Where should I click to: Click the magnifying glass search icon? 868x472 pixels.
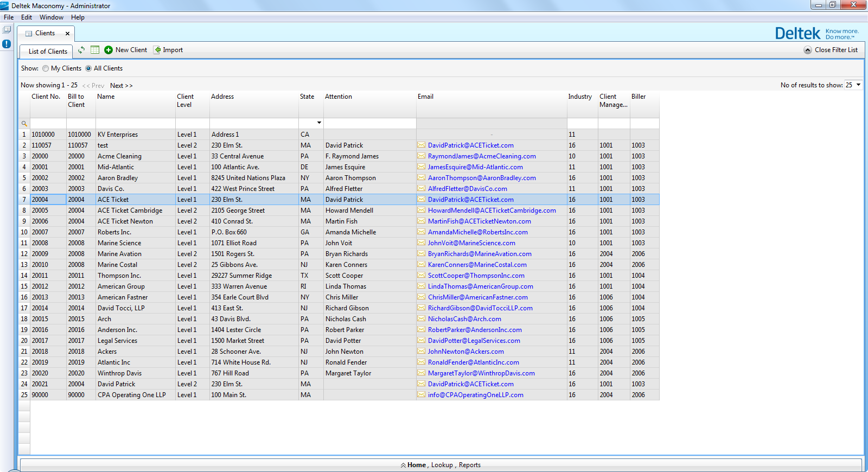24,124
